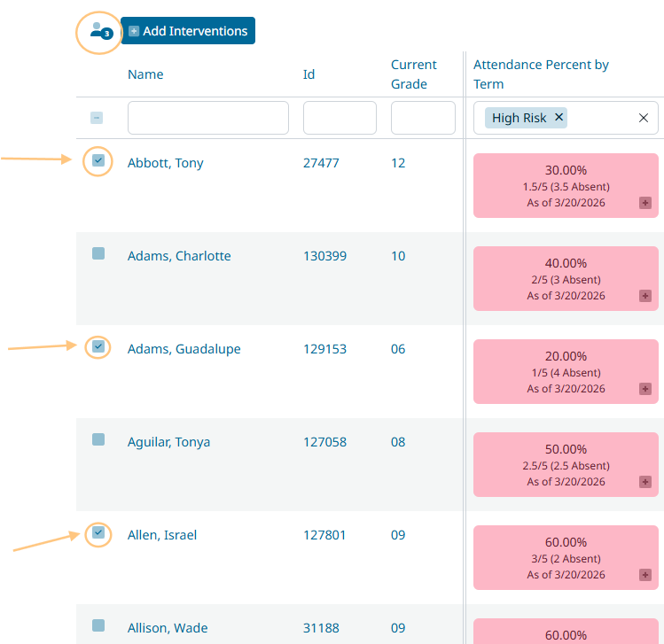664x644 pixels.
Task: Remove the High Risk filter chip
Action: point(559,117)
